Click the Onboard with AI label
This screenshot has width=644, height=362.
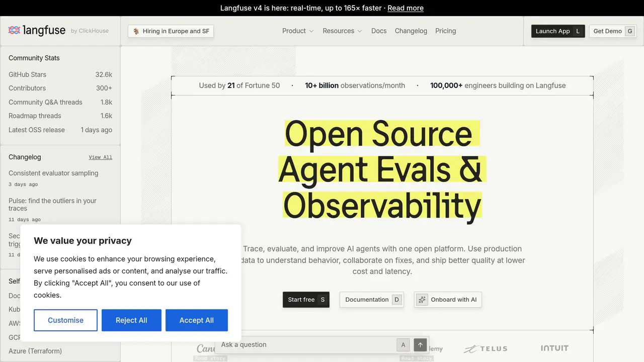454,300
